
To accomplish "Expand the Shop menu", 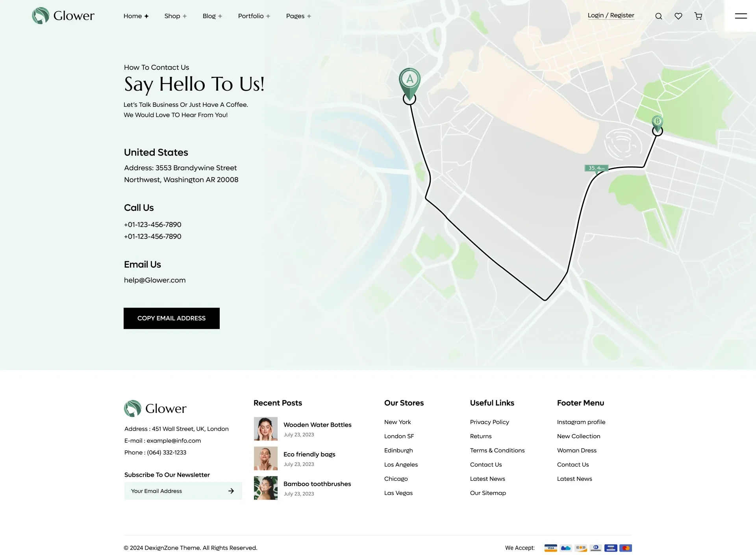I will [176, 16].
